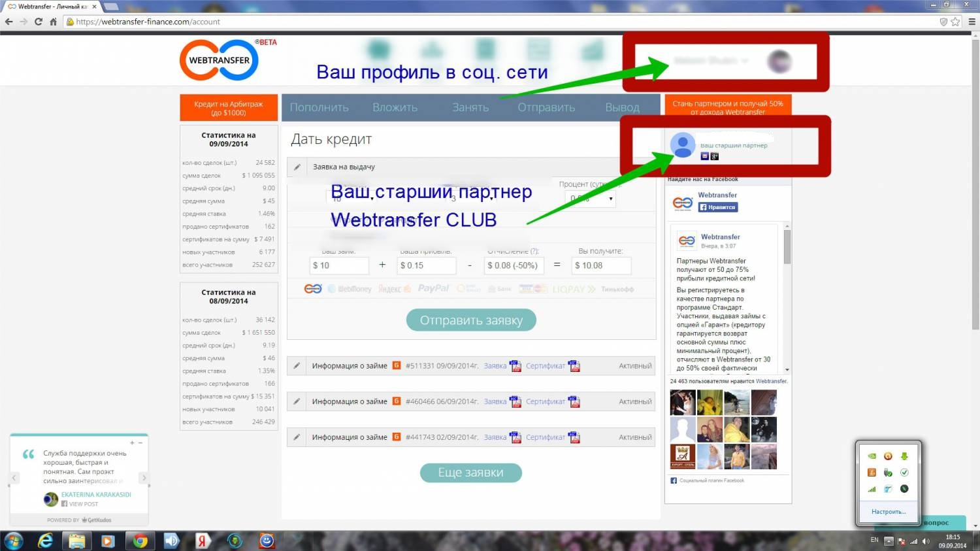Open Занять tab in navigation bar
This screenshot has height=551, width=980.
coord(470,107)
